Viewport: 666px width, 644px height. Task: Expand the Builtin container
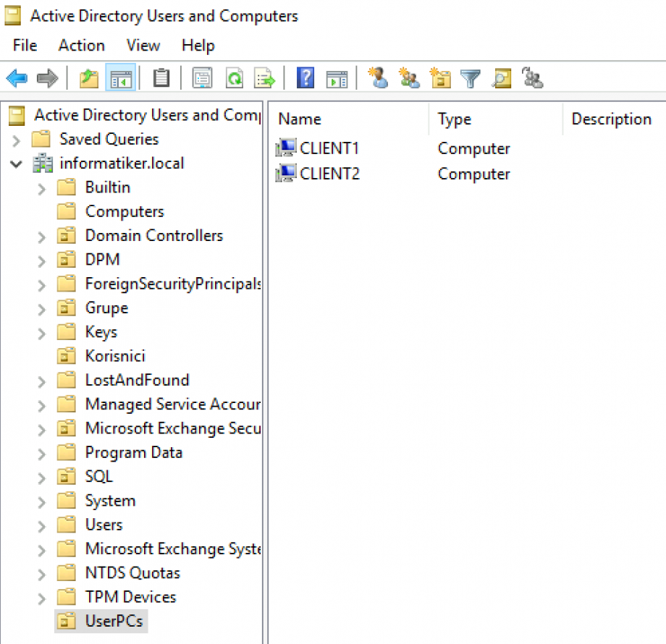[x=41, y=187]
